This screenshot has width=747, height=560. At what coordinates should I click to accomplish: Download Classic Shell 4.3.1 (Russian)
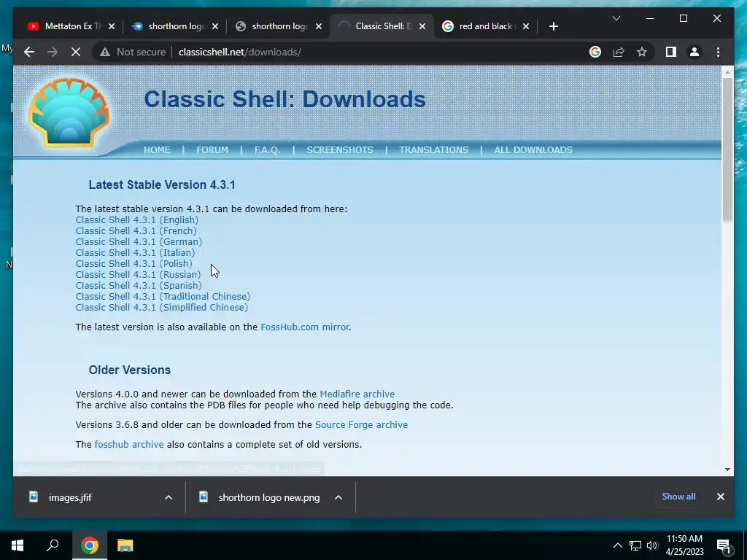point(138,274)
